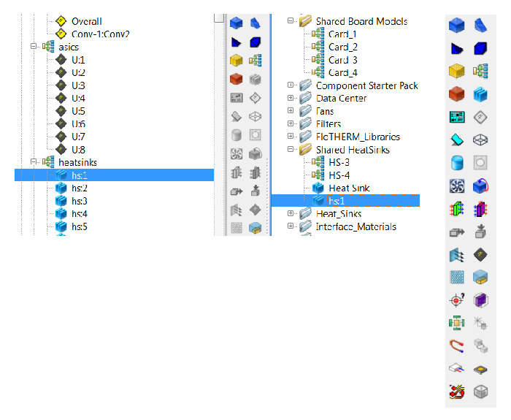Image resolution: width=511 pixels, height=420 pixels.
Task: Click the grey diamond PCB component icon in enlarged palette
Action: tap(480, 117)
